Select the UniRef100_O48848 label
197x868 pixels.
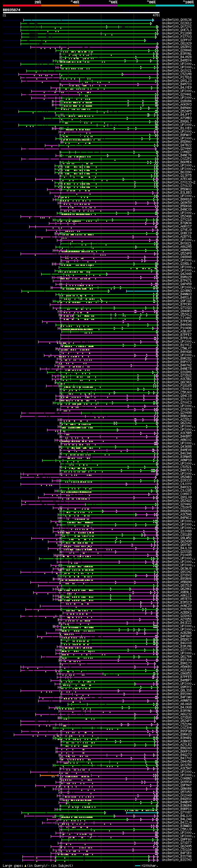point(176,257)
